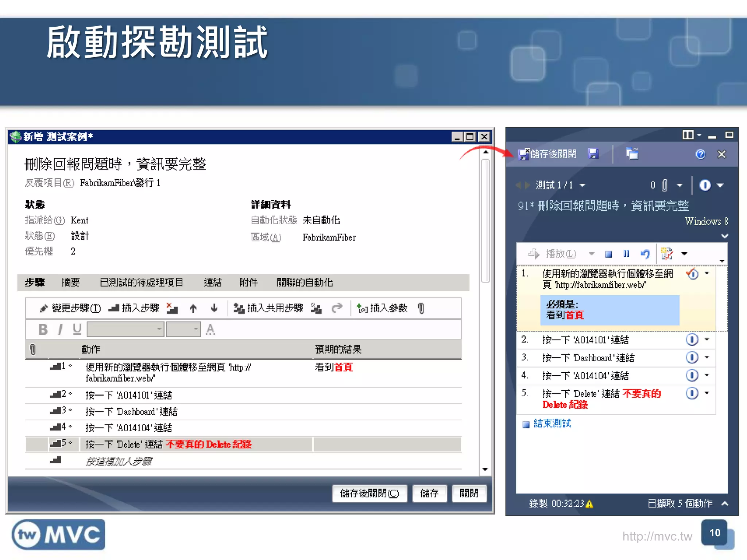Click 儲存 button
The image size is (747, 560).
point(429,494)
